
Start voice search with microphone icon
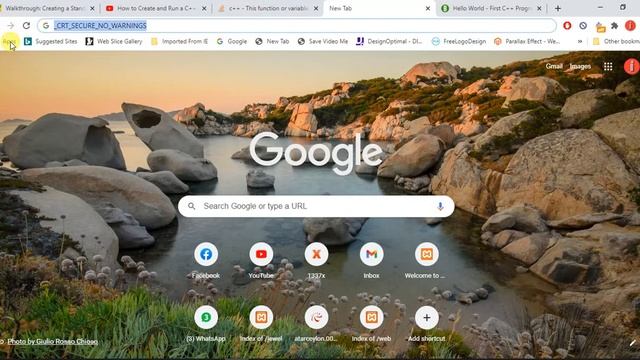pyautogui.click(x=440, y=206)
